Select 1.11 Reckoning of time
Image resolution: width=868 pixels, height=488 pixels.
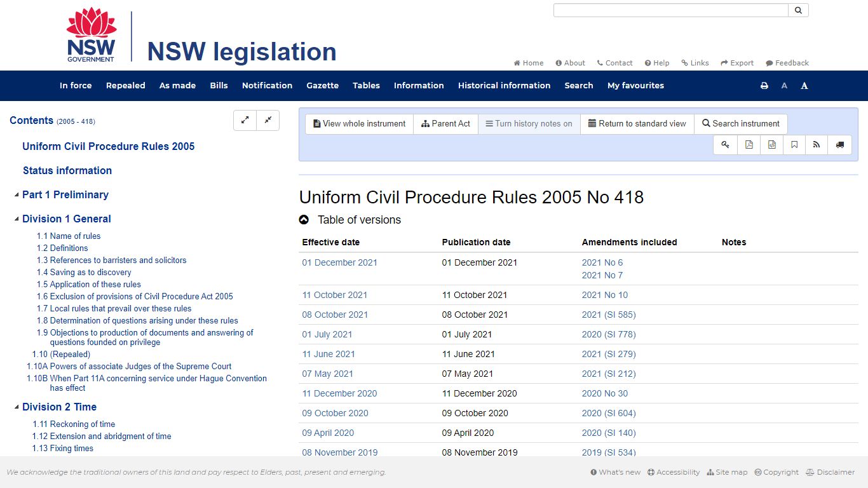[74, 424]
